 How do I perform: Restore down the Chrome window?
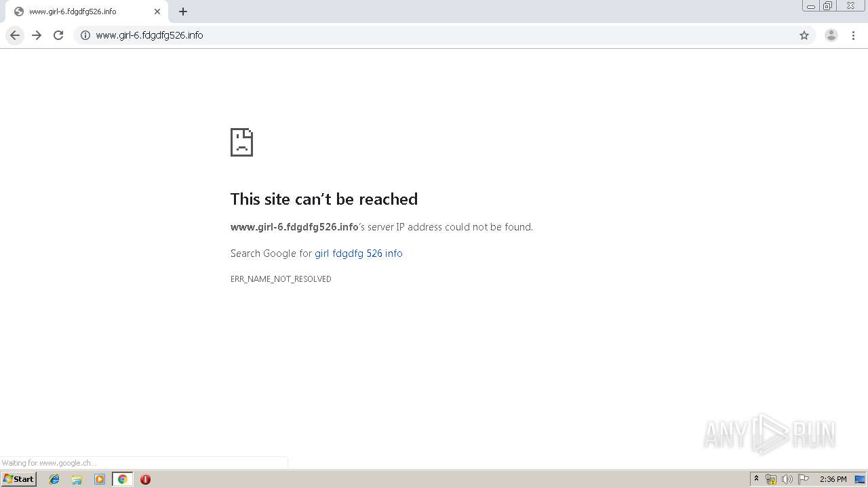(828, 6)
